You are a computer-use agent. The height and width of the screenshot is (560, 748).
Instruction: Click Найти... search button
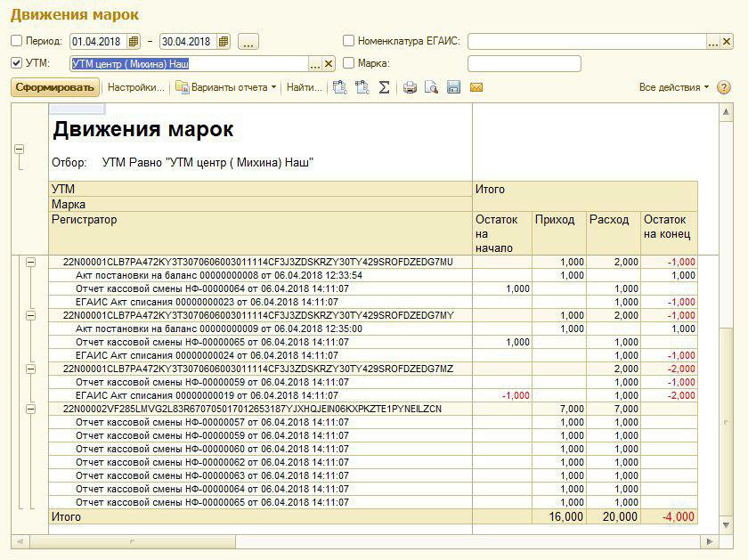304,87
